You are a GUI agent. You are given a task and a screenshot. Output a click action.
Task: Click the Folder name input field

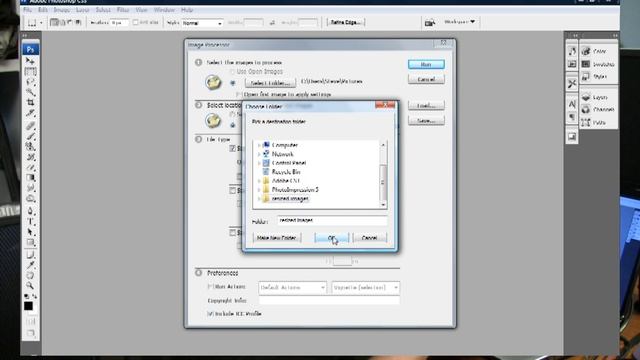point(332,220)
